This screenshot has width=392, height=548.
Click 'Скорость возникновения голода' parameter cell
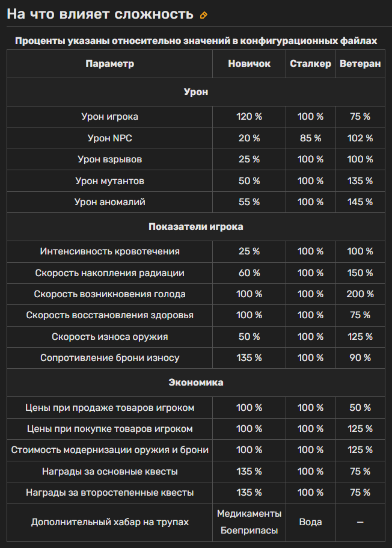[109, 294]
